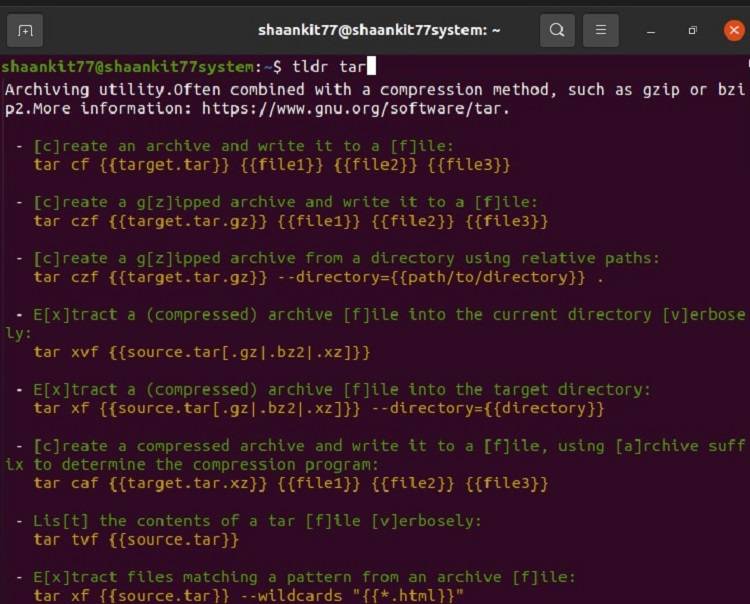
Task: Click the window title shaankit77@shaankit77system
Action: 379,30
